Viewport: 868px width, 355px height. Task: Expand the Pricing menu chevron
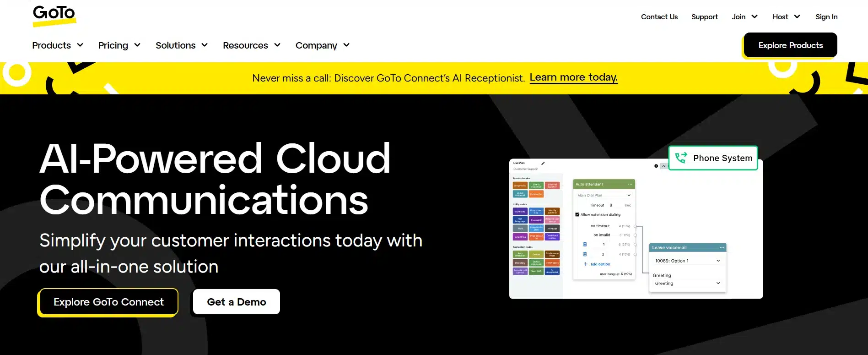pos(137,45)
